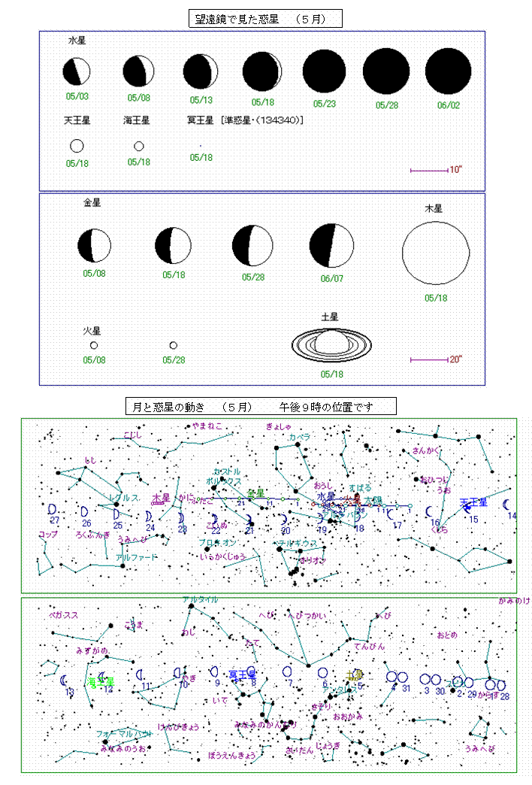This screenshot has width=532, height=785.
Task: Click the ベテルギウス star label
Action: point(298,544)
